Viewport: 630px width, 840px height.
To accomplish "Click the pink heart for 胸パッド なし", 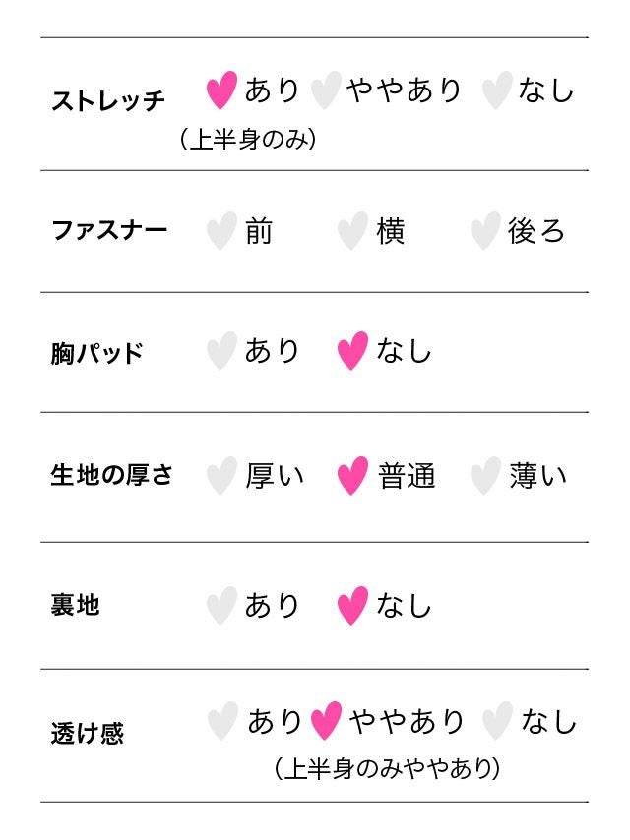I will [x=352, y=351].
